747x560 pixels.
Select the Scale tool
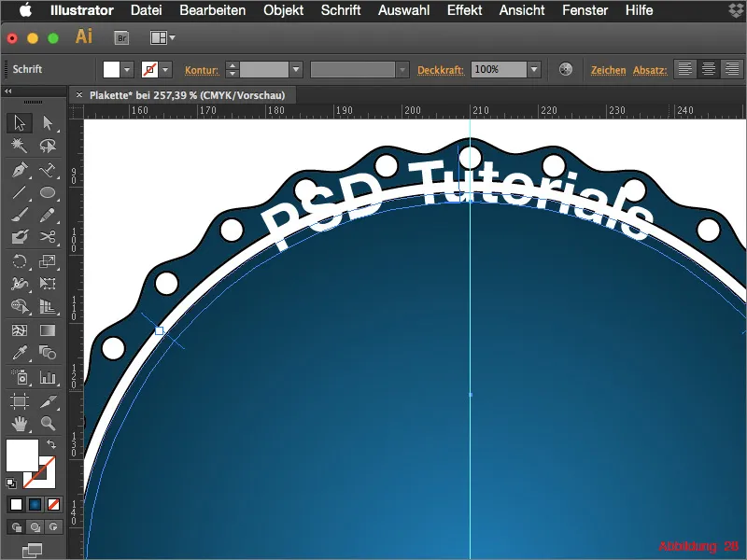click(48, 261)
